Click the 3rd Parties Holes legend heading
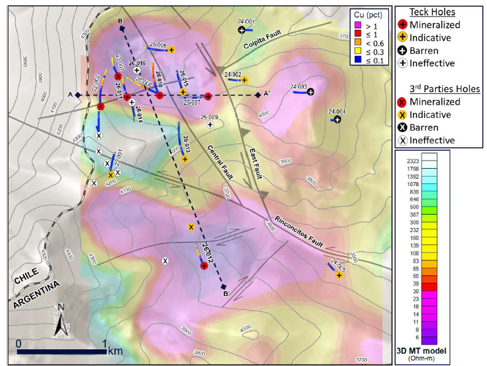The height and width of the screenshot is (366, 487). coord(445,89)
